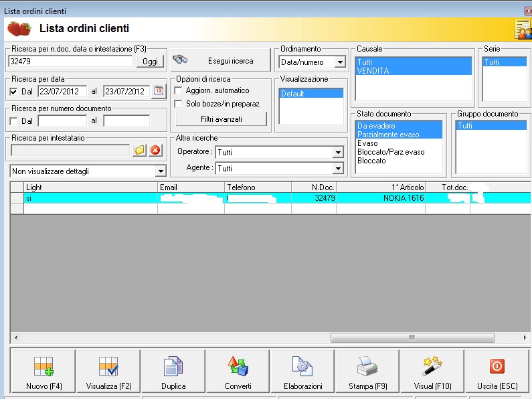Image resolution: width=532 pixels, height=399 pixels.
Task: Toggle the Dal date range checkbox
Action: point(13,92)
